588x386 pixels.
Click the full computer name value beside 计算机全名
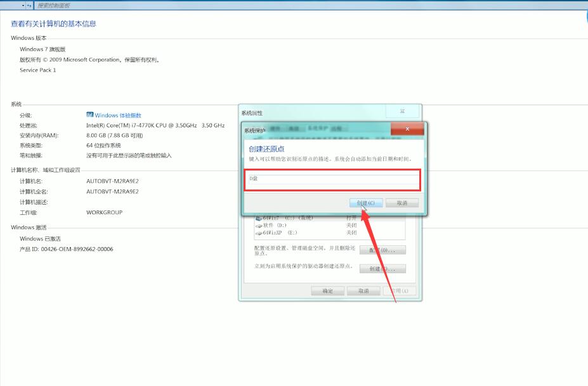(112, 191)
